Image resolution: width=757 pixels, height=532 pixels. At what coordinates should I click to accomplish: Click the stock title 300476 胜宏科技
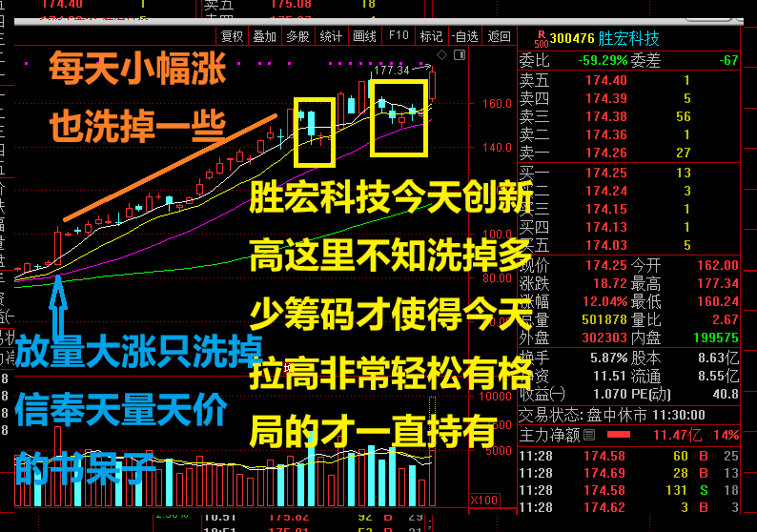(x=604, y=39)
